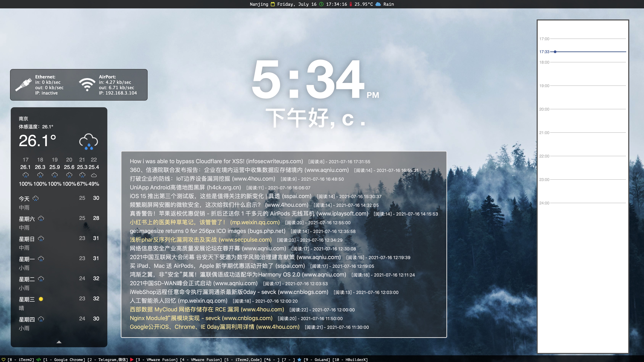Collapse the weather widget with the bottom arrow
The height and width of the screenshot is (362, 644).
tap(59, 342)
